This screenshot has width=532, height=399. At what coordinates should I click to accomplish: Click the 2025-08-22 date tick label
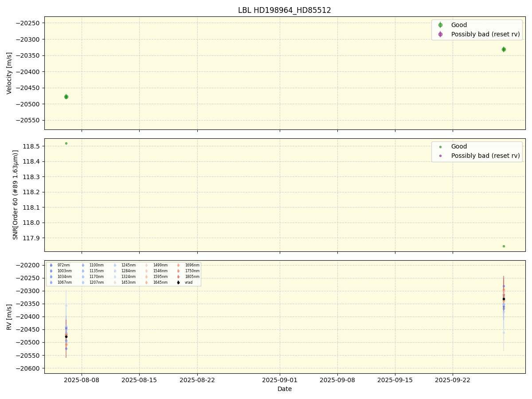197,380
